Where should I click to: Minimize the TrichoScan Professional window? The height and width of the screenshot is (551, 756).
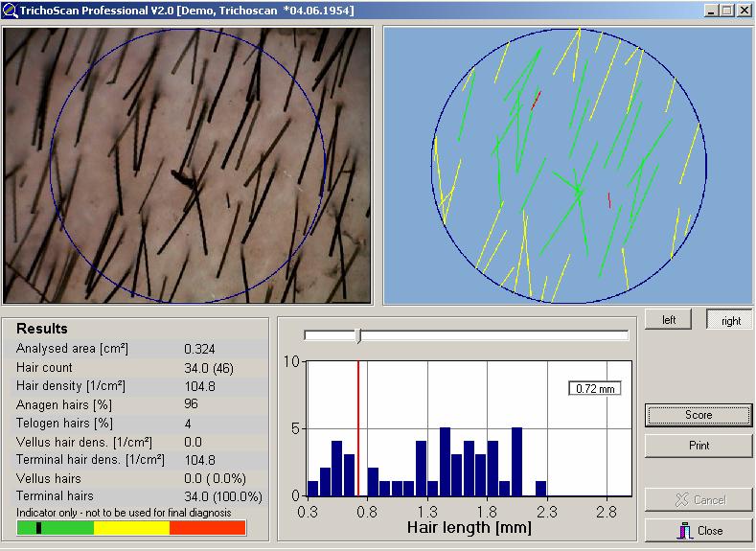point(713,11)
